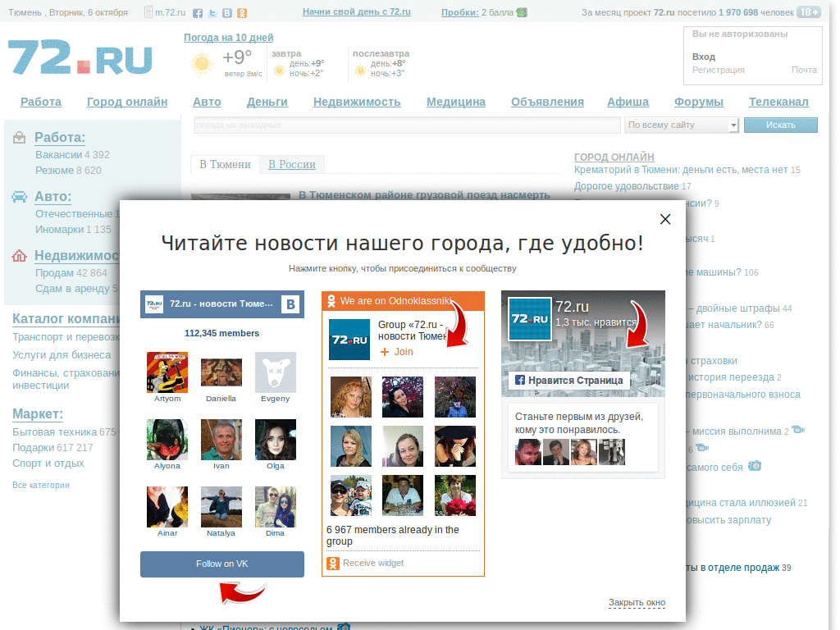Image resolution: width=840 pixels, height=630 pixels.
Task: Click Все категории link
Action: coord(41,485)
